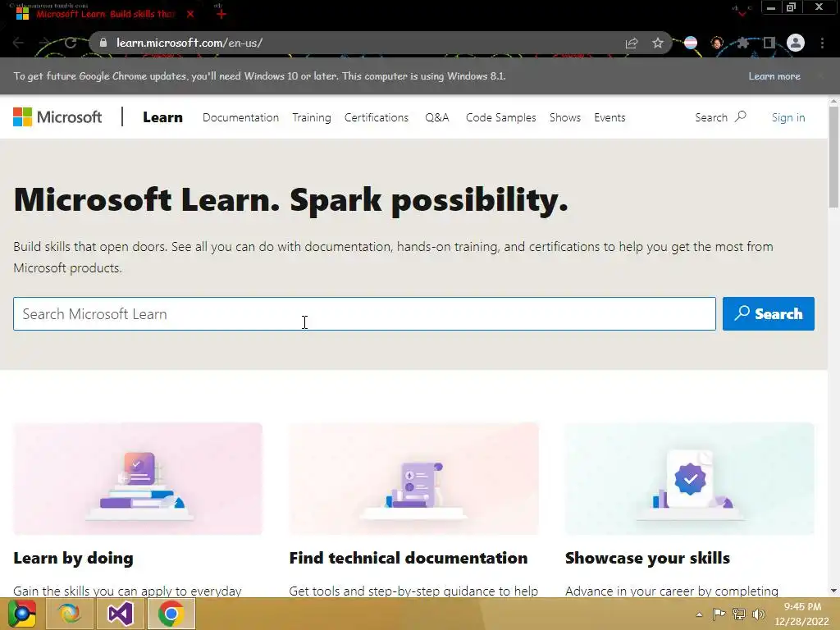The width and height of the screenshot is (840, 630).
Task: Open the Q&A menu item
Action: click(437, 117)
